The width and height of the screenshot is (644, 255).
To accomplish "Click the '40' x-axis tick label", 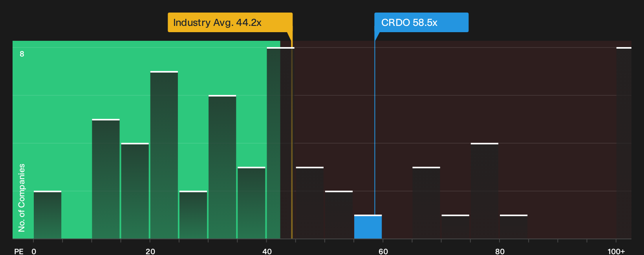I will pos(267,251).
